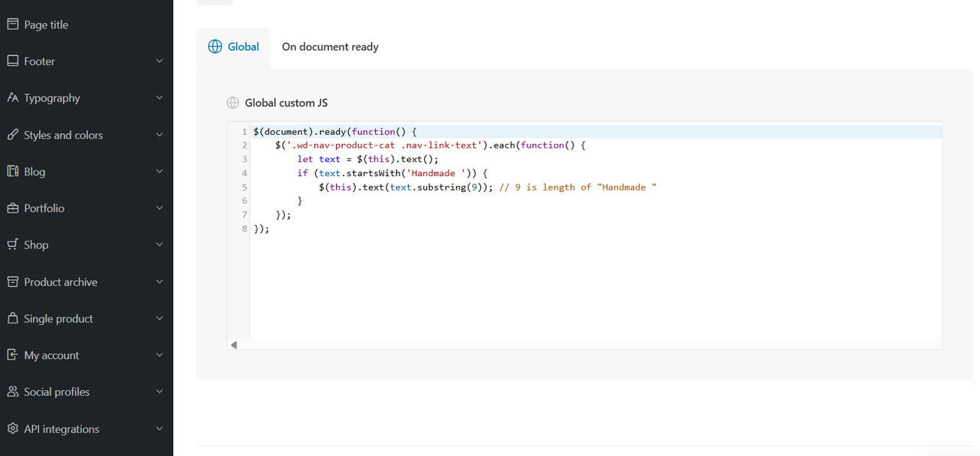The height and width of the screenshot is (456, 980).
Task: Select the Global tab
Action: coord(234,47)
